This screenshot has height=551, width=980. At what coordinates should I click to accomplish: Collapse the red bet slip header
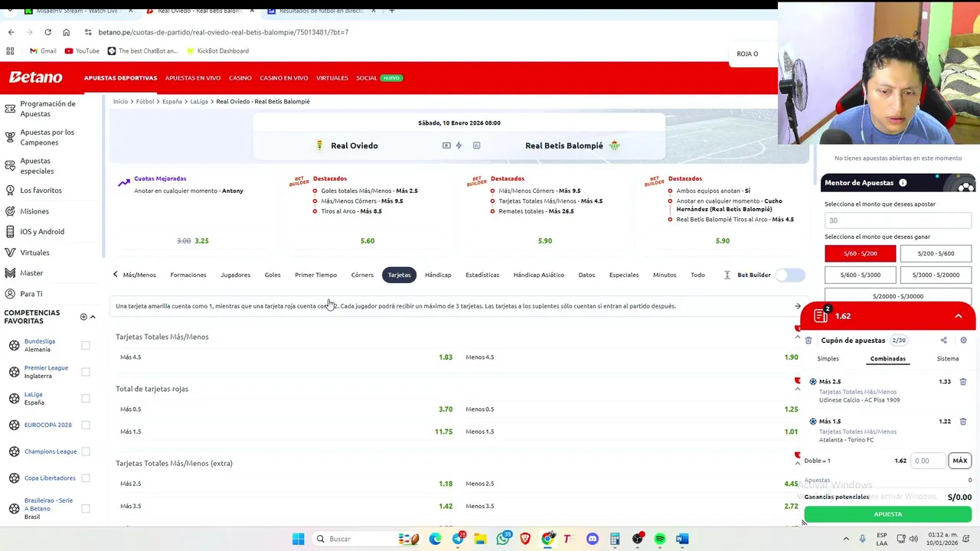[x=958, y=316]
